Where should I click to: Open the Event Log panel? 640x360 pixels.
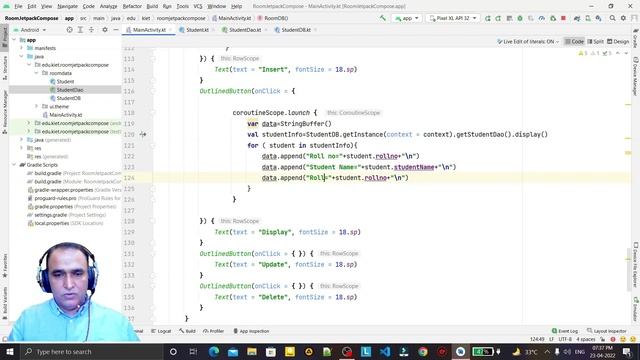565,331
